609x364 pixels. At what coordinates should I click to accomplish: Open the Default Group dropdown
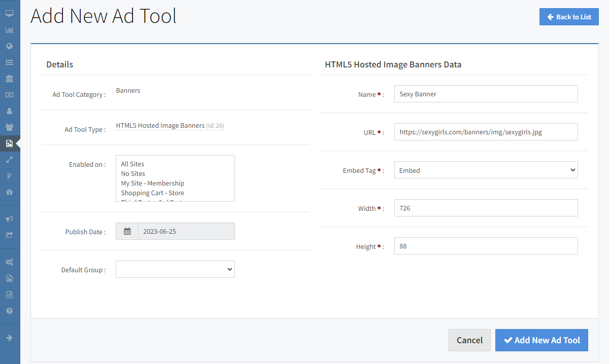175,269
